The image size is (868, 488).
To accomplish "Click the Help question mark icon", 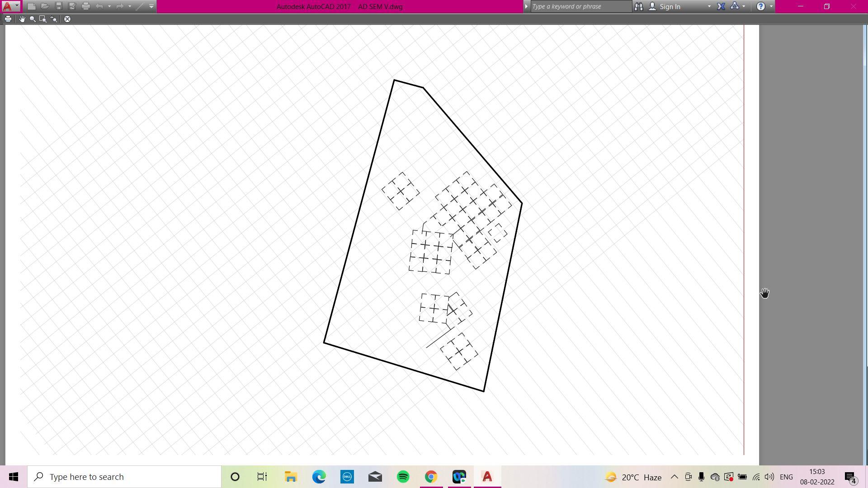I will point(760,6).
